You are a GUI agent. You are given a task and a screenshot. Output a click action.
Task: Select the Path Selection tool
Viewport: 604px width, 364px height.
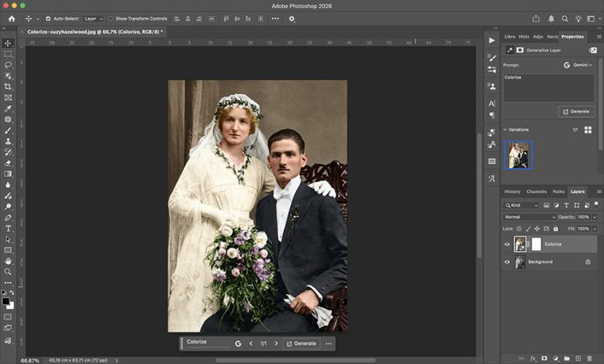(8, 239)
